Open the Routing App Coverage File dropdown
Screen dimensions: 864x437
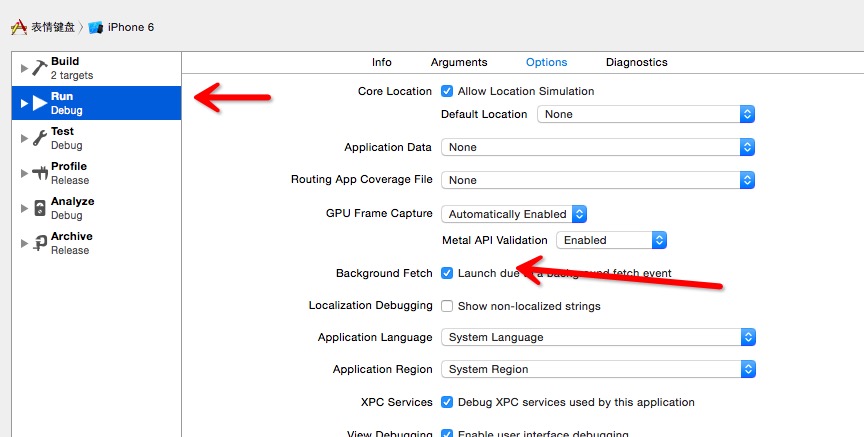(x=598, y=180)
